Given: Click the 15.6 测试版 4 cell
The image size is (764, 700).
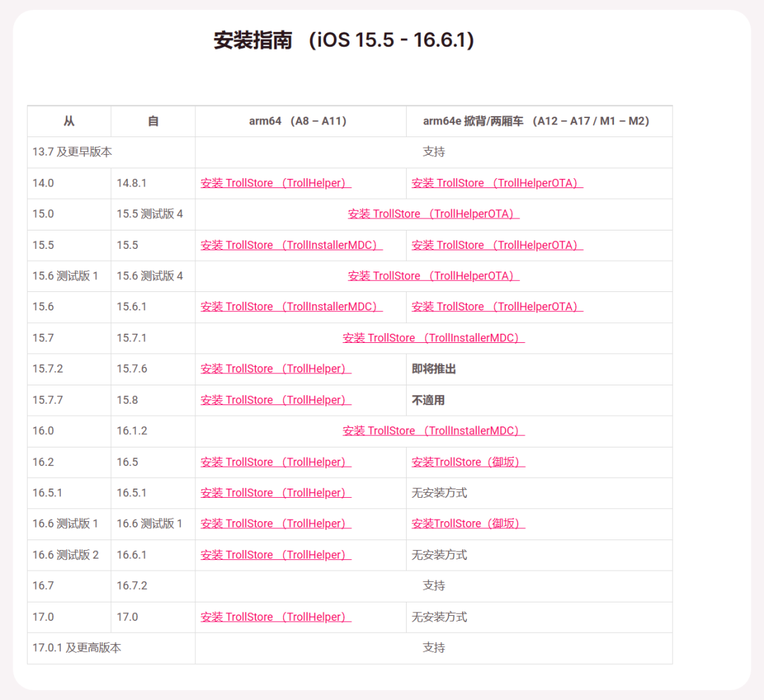Looking at the screenshot, I should [153, 276].
